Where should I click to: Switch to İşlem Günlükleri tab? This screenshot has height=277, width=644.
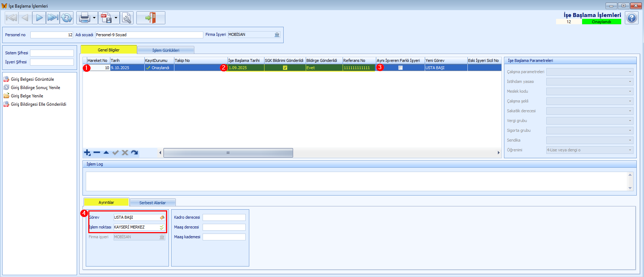(166, 50)
